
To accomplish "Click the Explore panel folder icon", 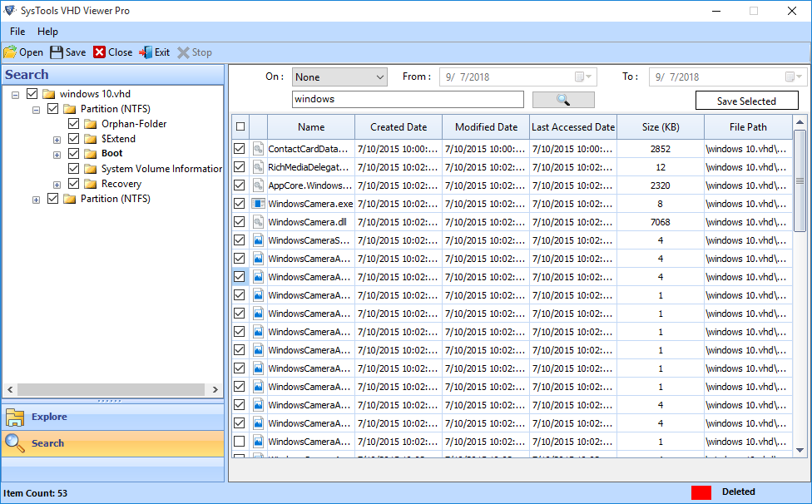I will (14, 417).
